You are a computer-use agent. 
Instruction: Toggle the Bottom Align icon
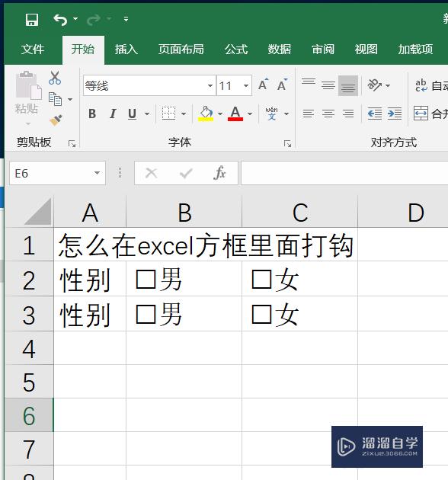point(348,85)
